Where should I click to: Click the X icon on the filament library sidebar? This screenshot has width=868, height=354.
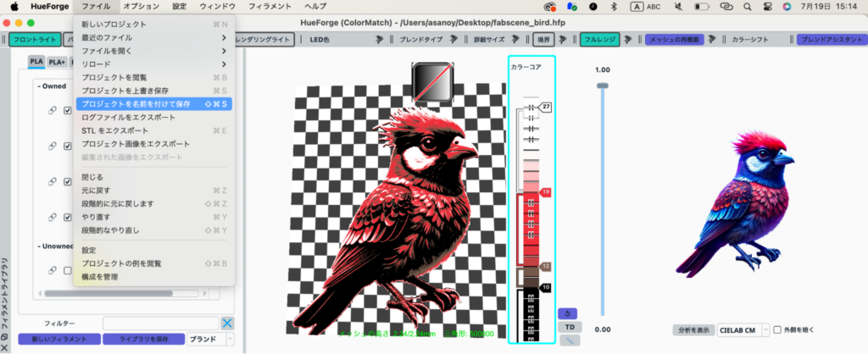tap(4, 347)
